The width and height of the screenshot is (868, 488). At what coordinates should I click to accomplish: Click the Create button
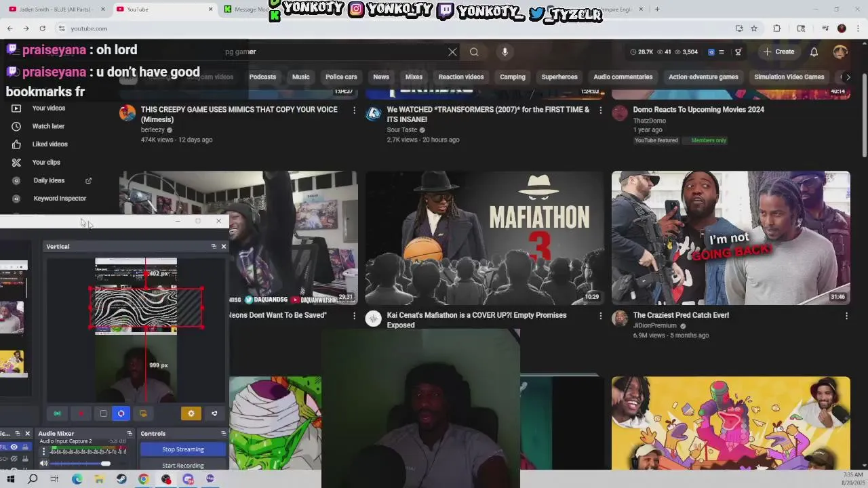778,52
